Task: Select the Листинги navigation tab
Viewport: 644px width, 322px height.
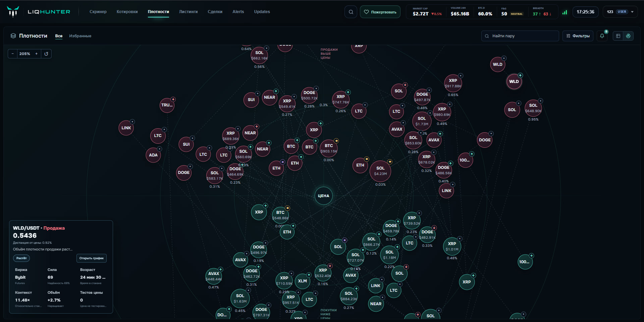Action: click(x=188, y=12)
